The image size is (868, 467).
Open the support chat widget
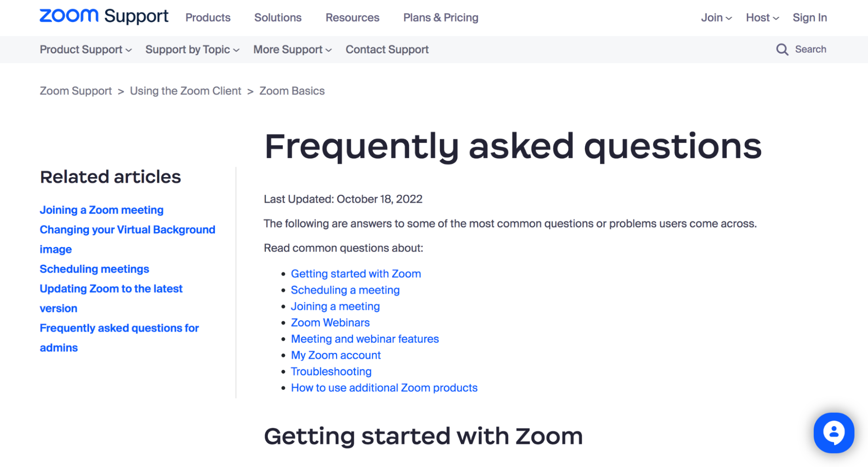tap(833, 433)
